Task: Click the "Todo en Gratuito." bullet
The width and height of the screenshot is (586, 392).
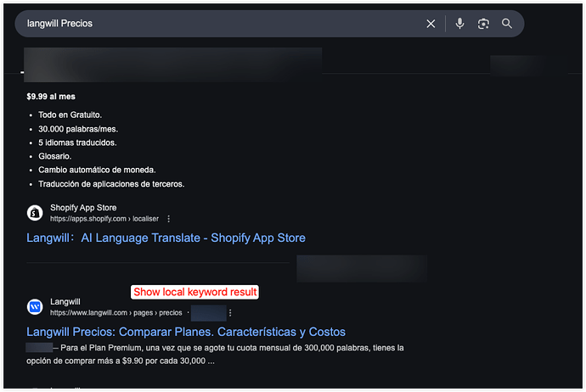Action: coord(70,115)
